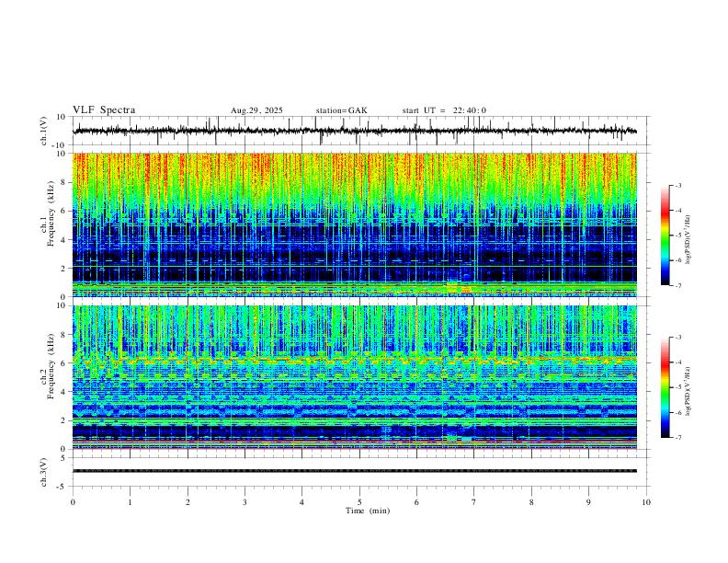Screen dimensions: 728x563
Task: Click time axis tick label "1"
Action: (x=131, y=502)
